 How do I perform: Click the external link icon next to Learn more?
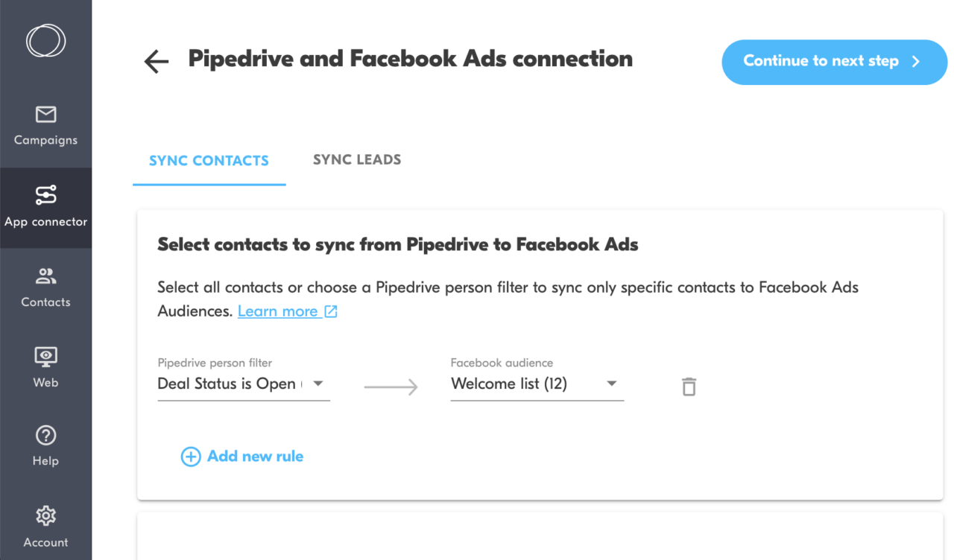[x=330, y=311]
